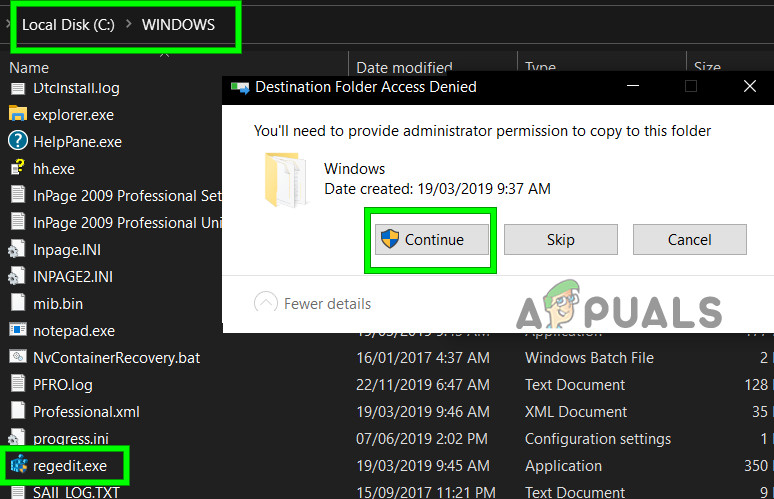
Task: Select the file named PFRO.log
Action: coord(63,384)
